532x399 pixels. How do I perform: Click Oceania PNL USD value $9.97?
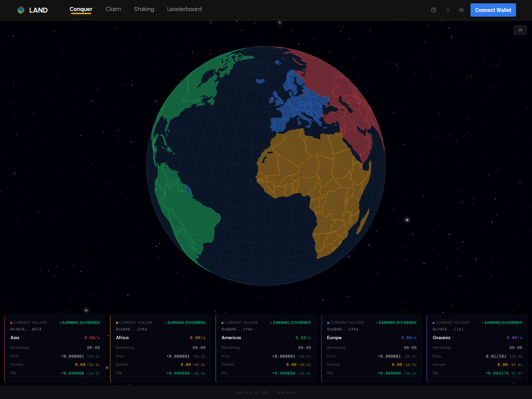[517, 373]
